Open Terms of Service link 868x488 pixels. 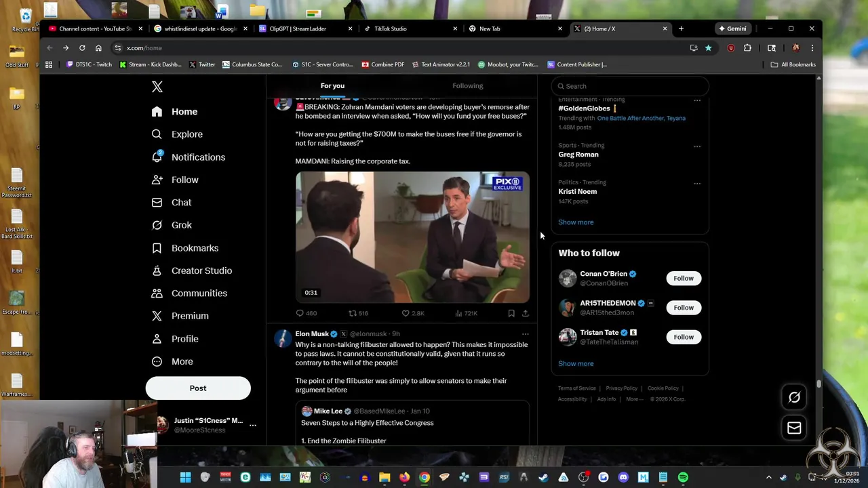pos(576,388)
